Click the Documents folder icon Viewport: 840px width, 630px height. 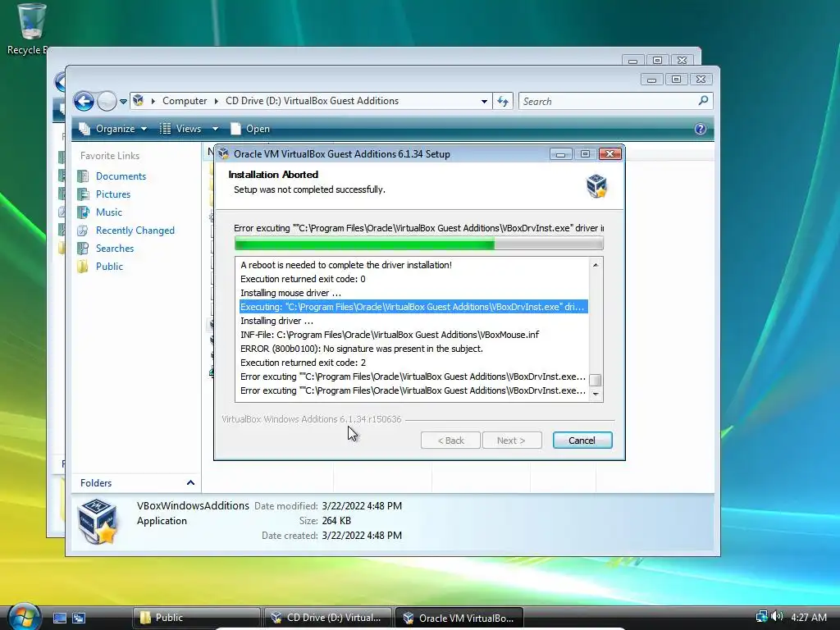(x=83, y=176)
